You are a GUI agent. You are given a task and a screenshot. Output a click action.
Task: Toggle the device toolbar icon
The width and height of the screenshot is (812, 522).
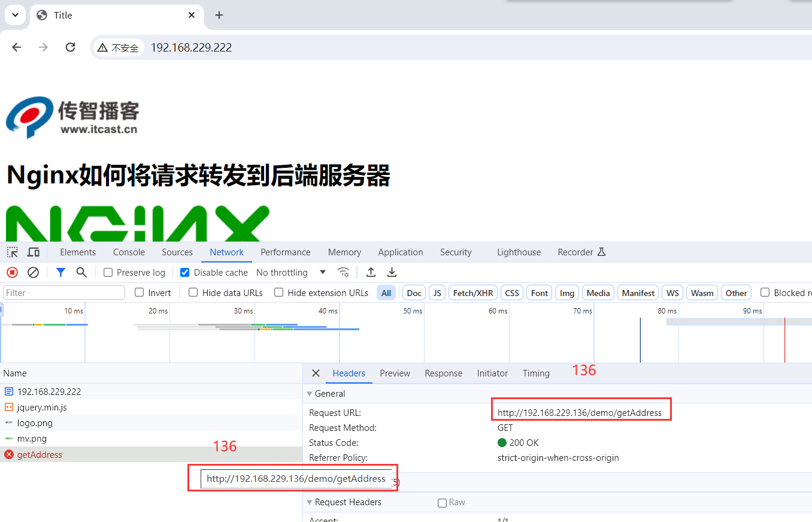coord(34,252)
